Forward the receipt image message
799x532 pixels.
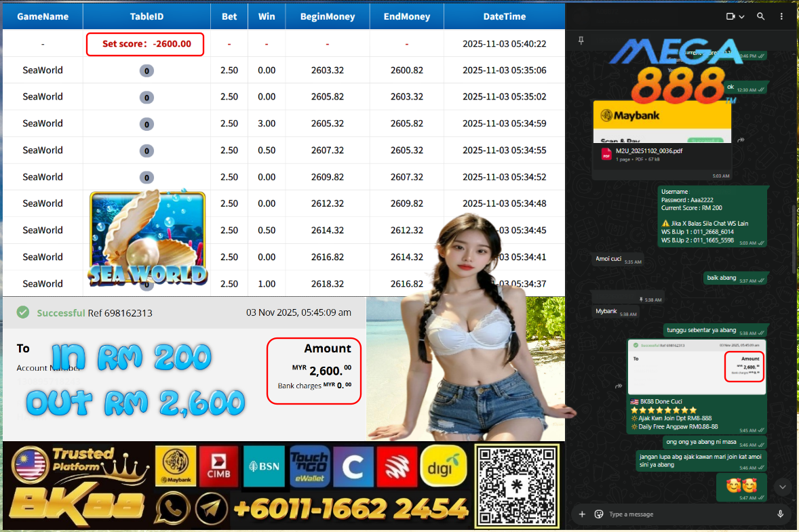point(619,386)
